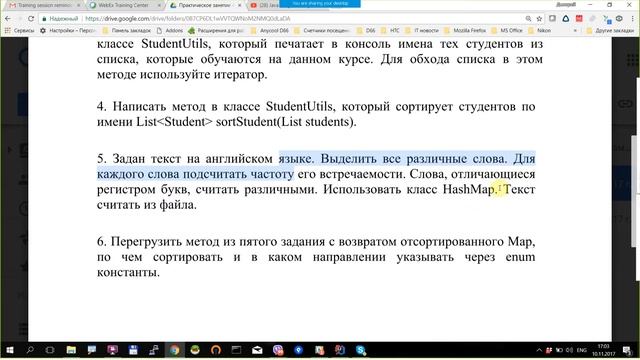This screenshot has width=640, height=360.
Task: Open the command window taskbar icon
Action: pos(236,350)
